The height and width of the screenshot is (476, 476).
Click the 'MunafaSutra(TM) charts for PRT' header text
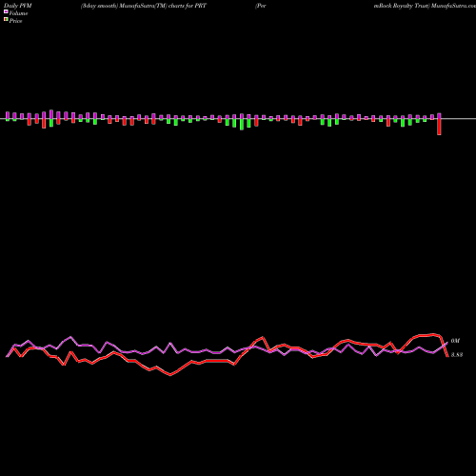point(163,6)
